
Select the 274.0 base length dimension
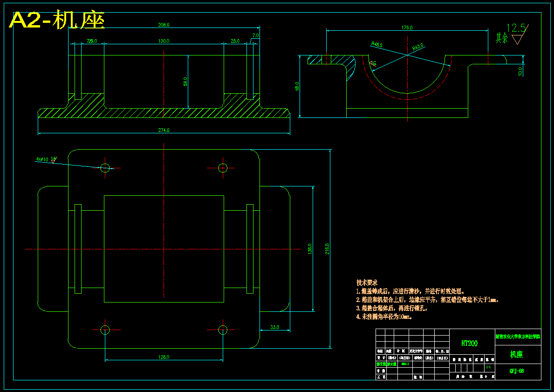click(x=164, y=130)
